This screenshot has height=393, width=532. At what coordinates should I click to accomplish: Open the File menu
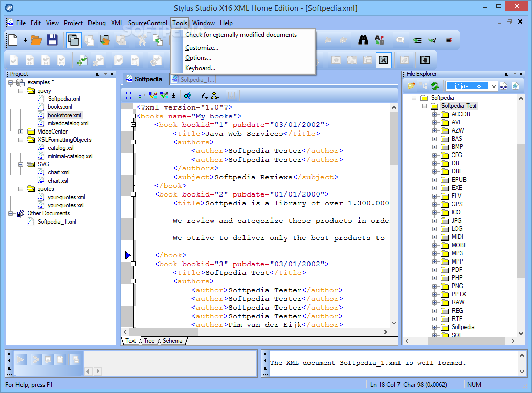(20, 23)
